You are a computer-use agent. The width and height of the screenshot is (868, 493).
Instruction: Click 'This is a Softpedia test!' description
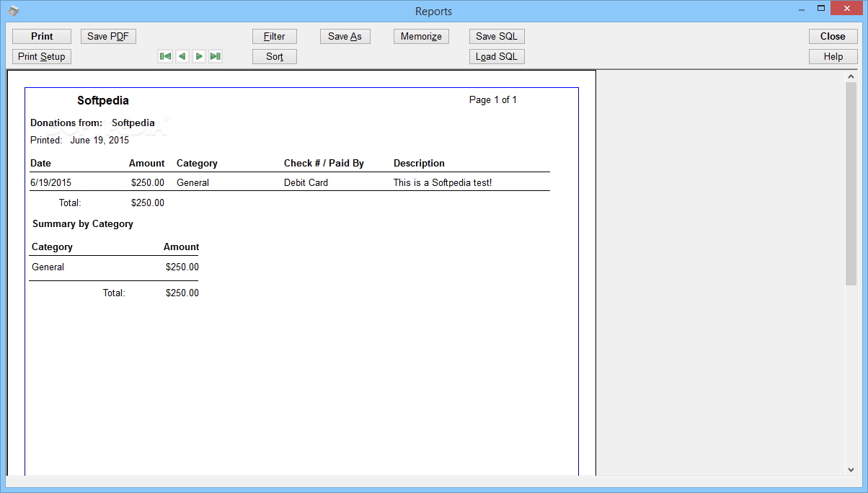[443, 183]
